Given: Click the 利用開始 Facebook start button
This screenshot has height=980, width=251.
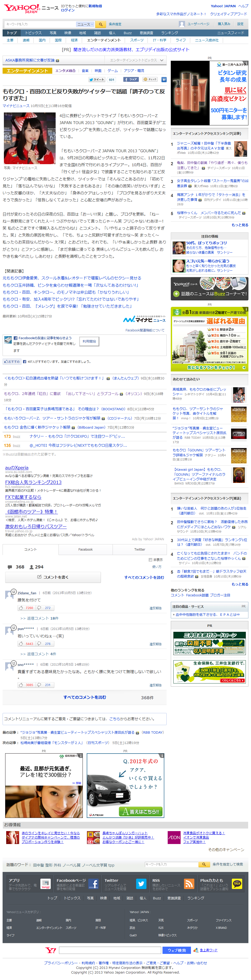Looking at the screenshot, I should click(x=89, y=341).
